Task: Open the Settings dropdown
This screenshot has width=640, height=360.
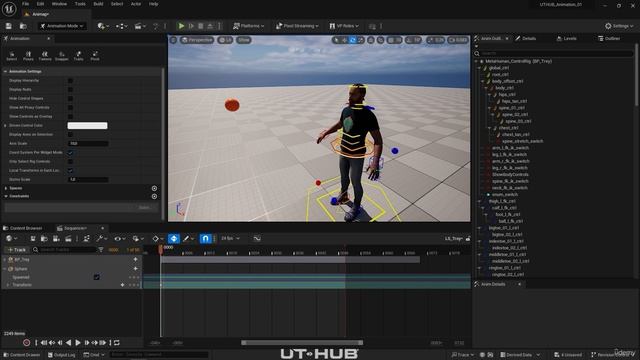Action: coord(619,26)
